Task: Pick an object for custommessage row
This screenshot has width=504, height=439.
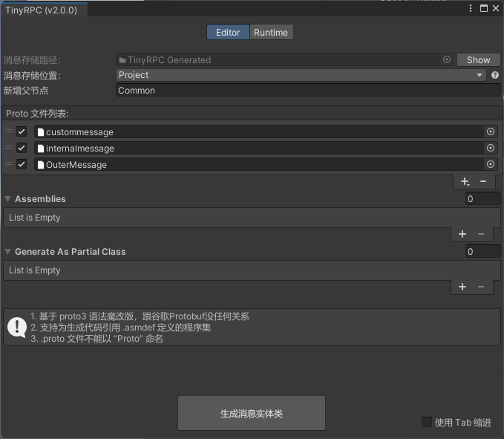Action: 491,131
